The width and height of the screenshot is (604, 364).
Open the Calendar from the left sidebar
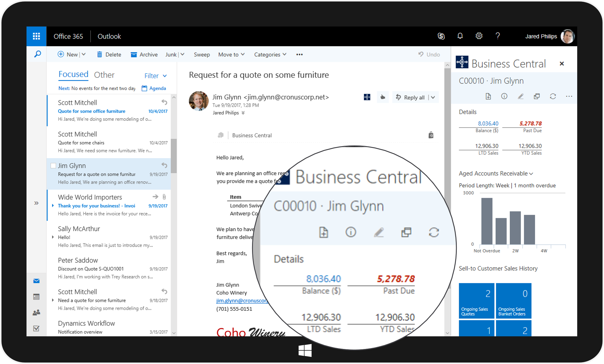[36, 297]
